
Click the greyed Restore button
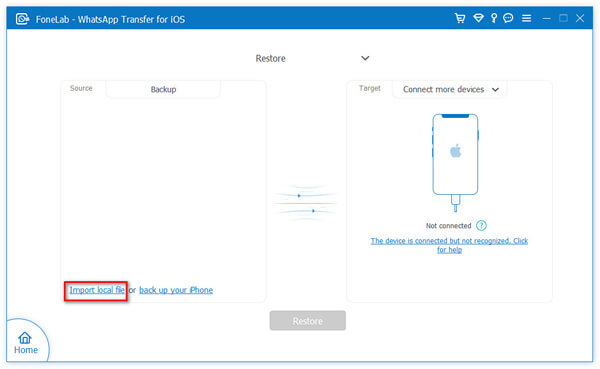click(x=308, y=321)
